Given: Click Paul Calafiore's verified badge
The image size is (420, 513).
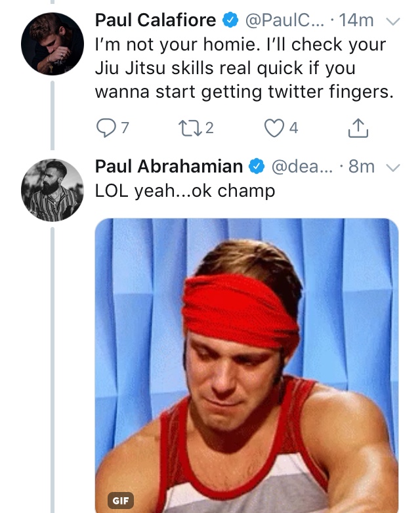Looking at the screenshot, I should click(x=230, y=20).
